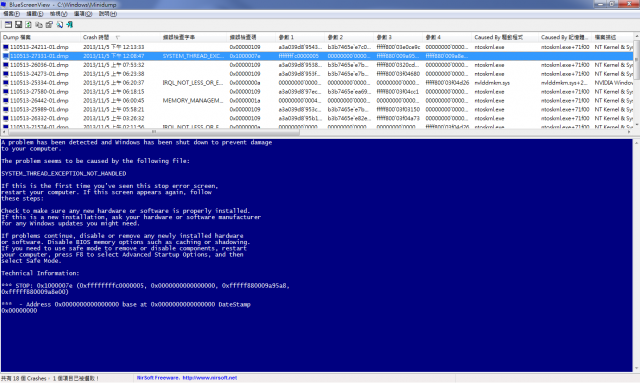Click the 0x1000007e bug check code cell
This screenshot has height=383, width=640.
(x=245, y=56)
